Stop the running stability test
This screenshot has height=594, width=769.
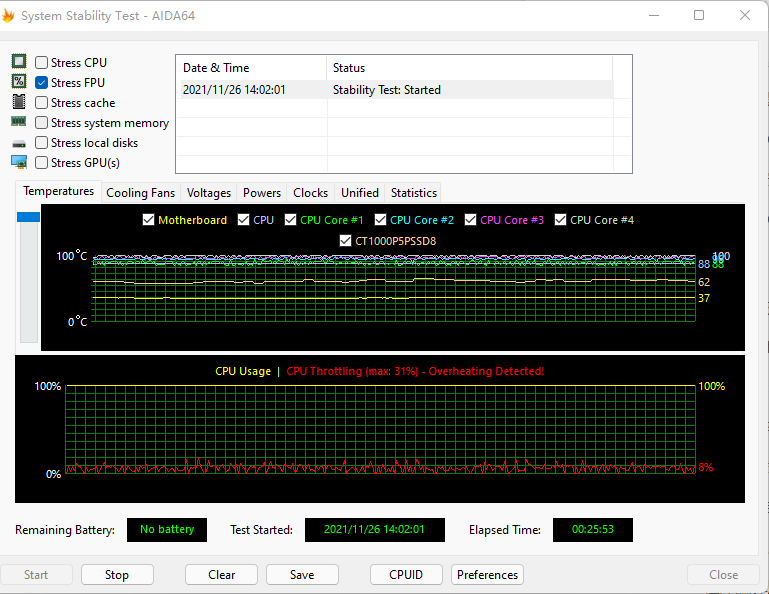(117, 575)
